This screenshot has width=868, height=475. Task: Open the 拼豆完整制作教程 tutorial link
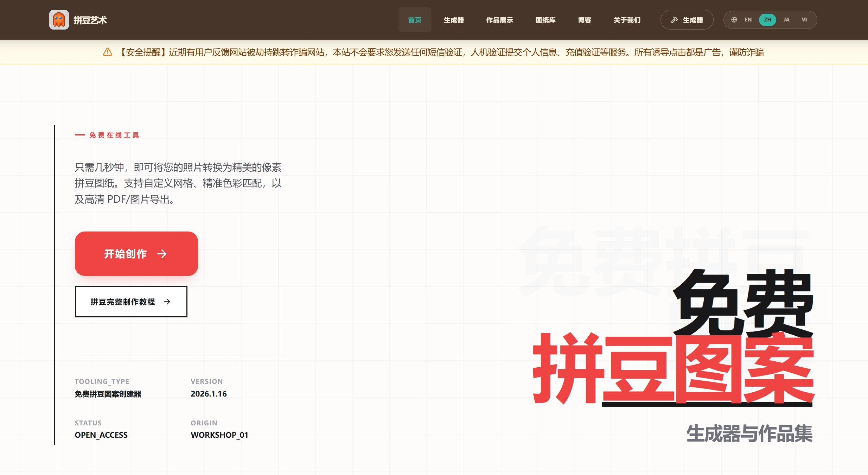[x=131, y=302]
